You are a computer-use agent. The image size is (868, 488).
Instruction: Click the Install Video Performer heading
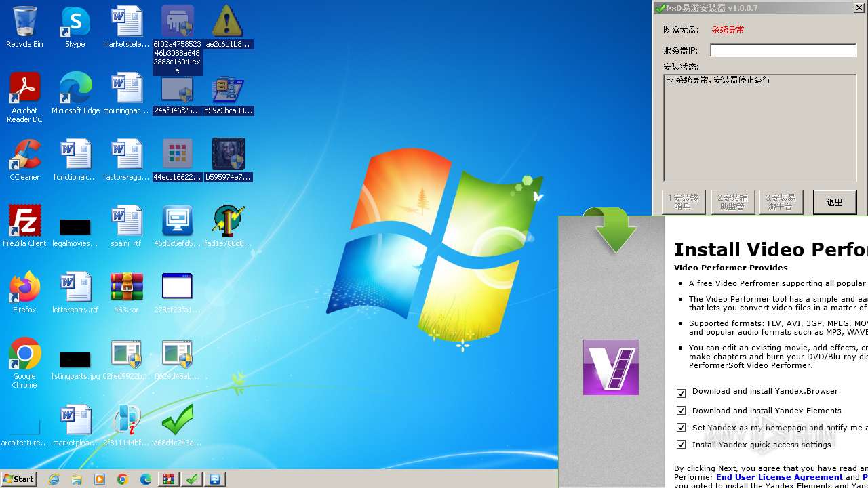coord(770,249)
